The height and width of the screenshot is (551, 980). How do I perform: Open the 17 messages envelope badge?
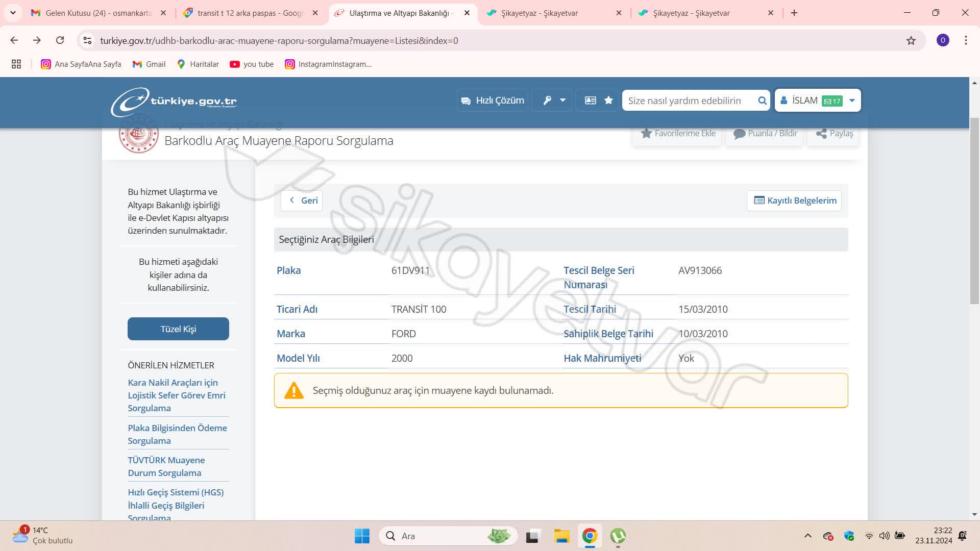pos(832,101)
